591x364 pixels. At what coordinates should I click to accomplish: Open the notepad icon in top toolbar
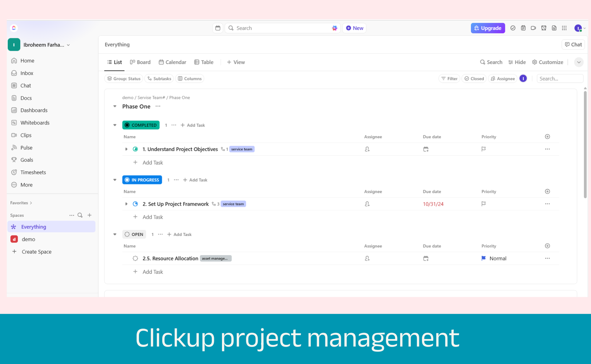(x=523, y=28)
